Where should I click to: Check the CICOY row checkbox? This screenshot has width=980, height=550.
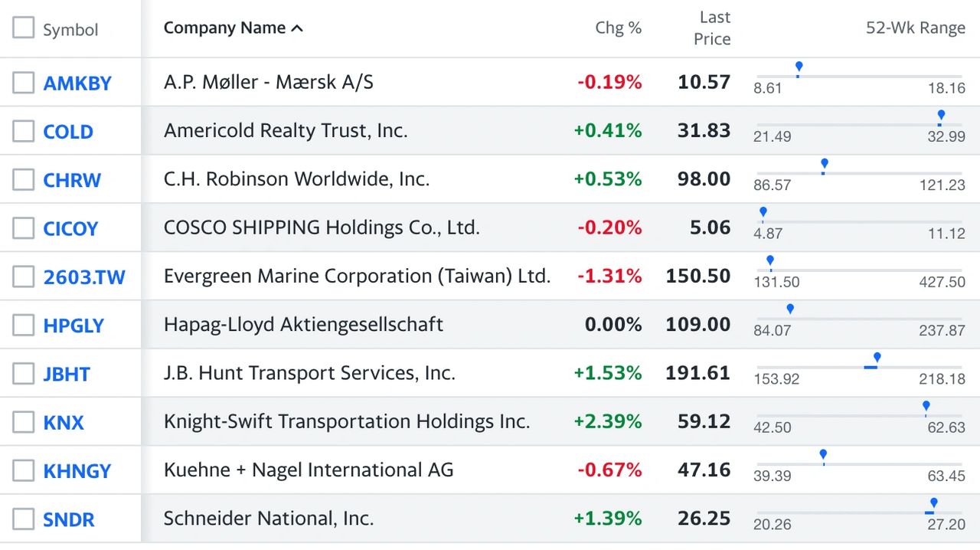point(24,228)
